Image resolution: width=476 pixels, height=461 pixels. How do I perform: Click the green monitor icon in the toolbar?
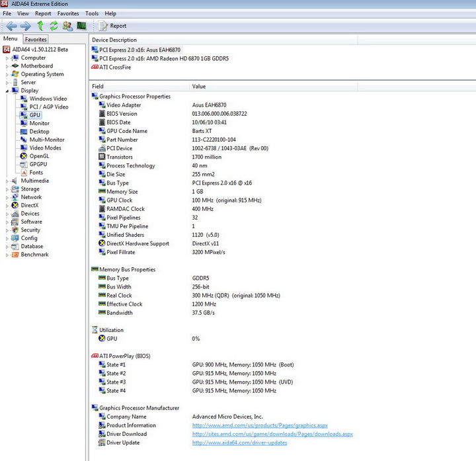(81, 26)
